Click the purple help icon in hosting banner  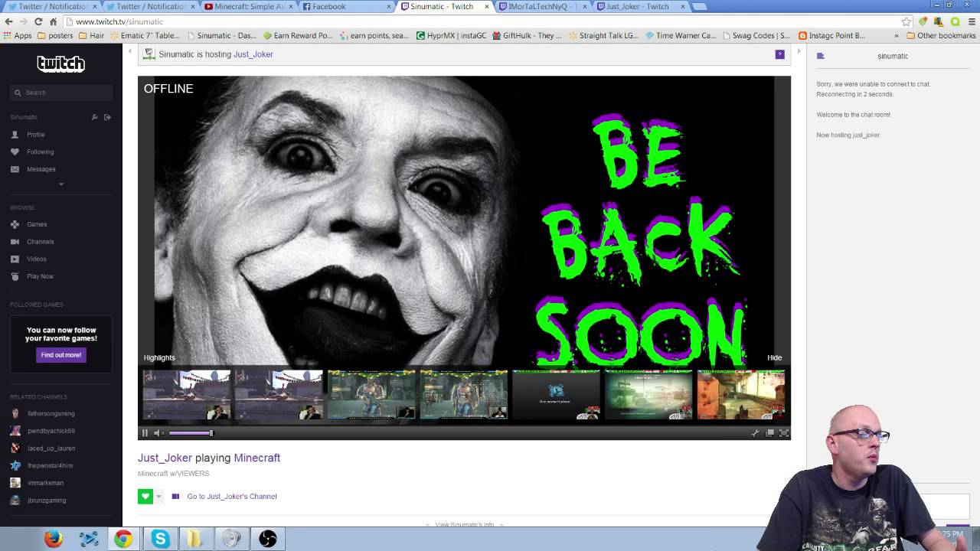[x=779, y=54]
